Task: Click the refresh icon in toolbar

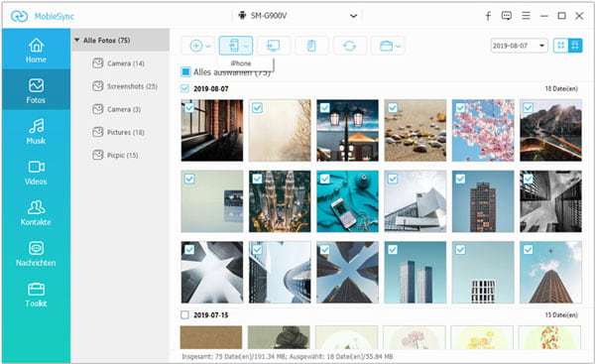Action: [x=349, y=46]
